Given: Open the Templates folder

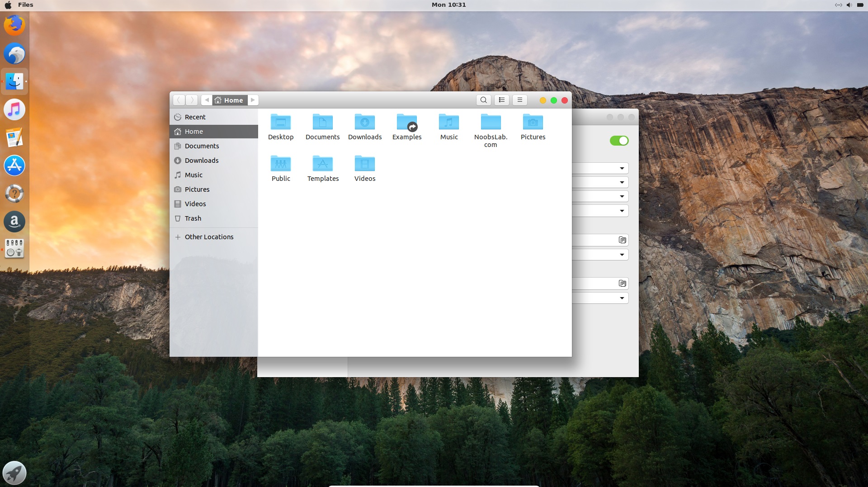Looking at the screenshot, I should (x=322, y=164).
